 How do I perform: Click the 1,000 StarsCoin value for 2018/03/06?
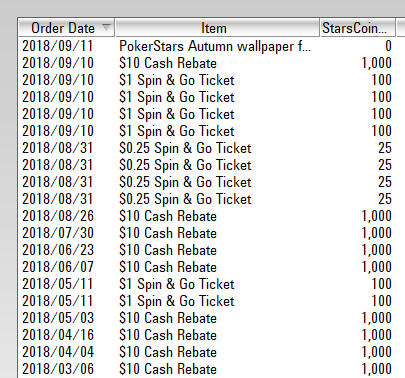(376, 369)
